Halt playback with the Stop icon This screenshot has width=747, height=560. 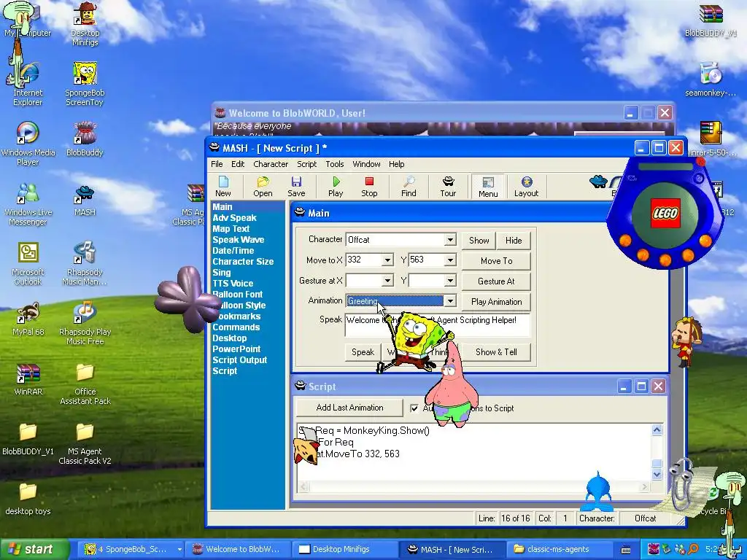369,186
